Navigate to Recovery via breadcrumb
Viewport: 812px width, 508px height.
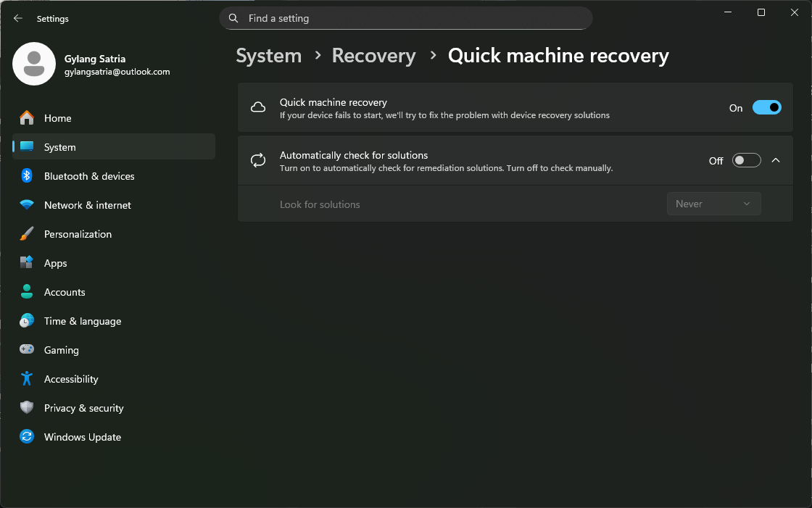point(373,55)
